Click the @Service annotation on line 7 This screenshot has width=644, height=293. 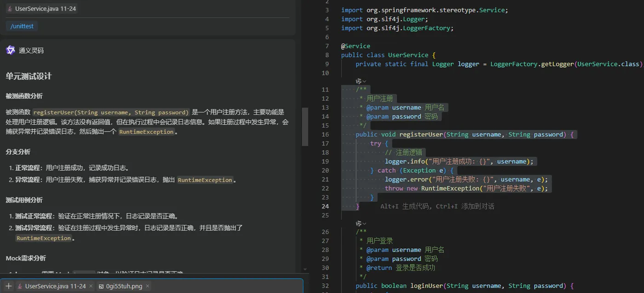(x=356, y=46)
